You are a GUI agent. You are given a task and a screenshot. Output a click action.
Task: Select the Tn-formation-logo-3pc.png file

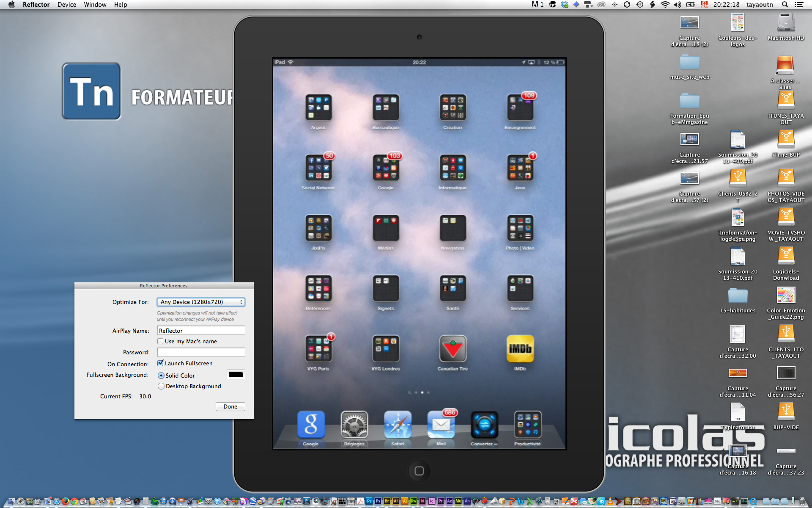pyautogui.click(x=738, y=218)
